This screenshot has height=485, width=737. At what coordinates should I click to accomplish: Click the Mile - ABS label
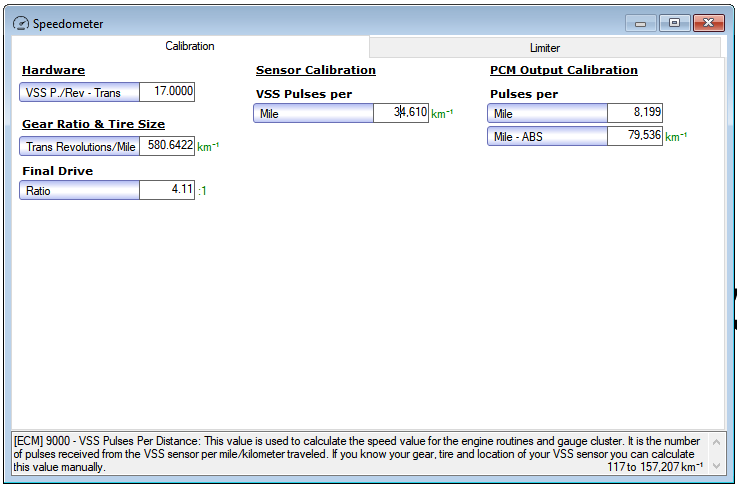(x=547, y=137)
